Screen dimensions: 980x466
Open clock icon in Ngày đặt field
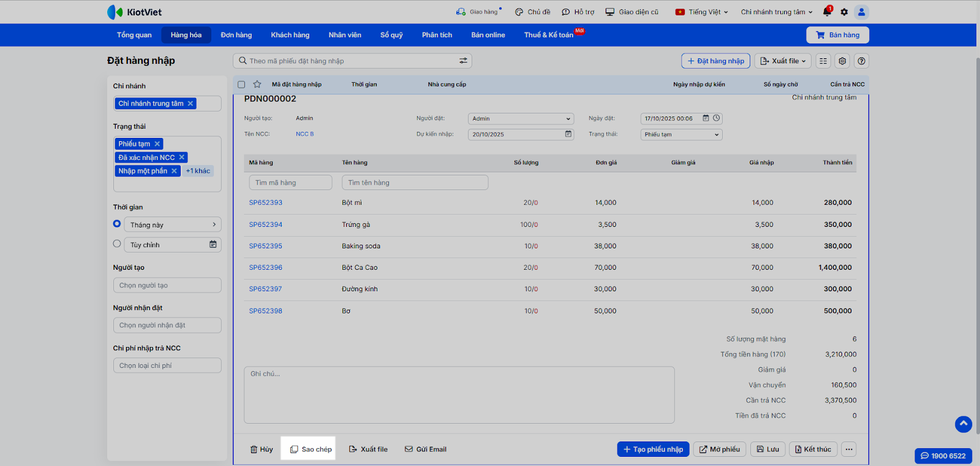(x=716, y=118)
